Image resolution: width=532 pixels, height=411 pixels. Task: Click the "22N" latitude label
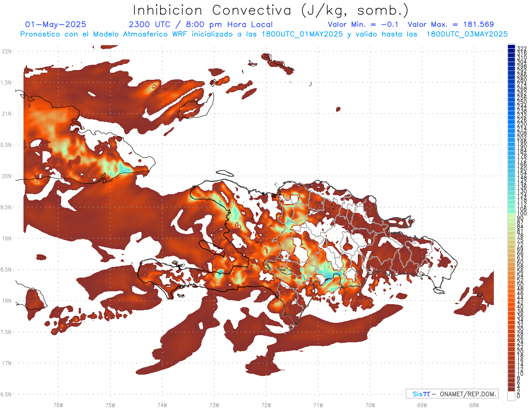(x=7, y=51)
